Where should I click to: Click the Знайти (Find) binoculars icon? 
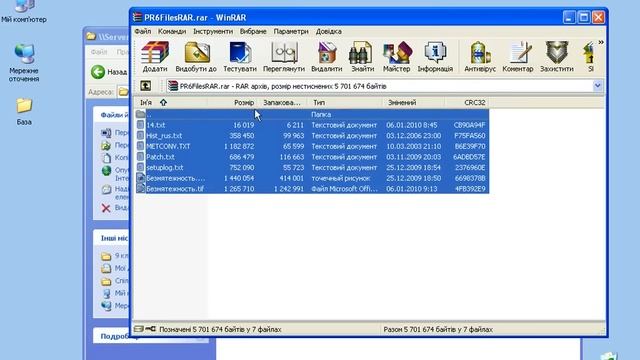[362, 57]
